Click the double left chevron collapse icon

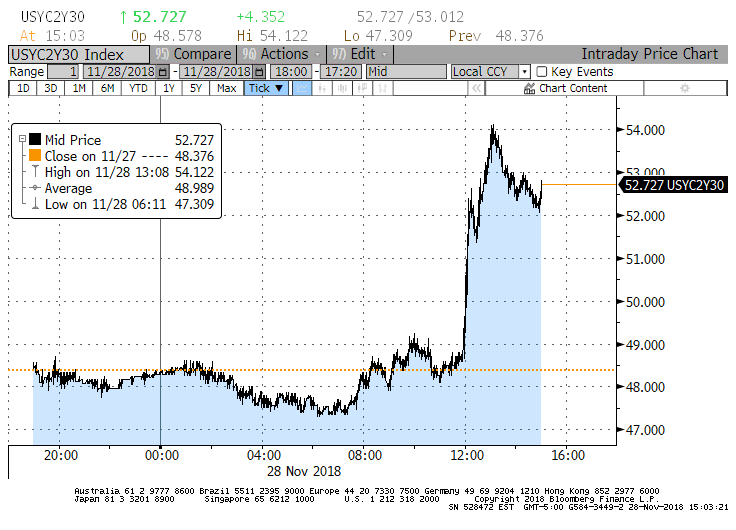(x=476, y=88)
